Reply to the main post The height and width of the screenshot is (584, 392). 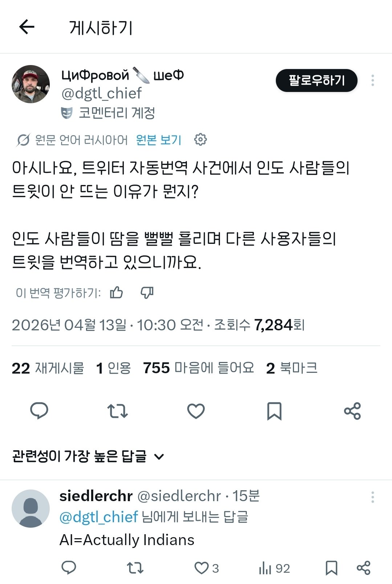coord(39,411)
